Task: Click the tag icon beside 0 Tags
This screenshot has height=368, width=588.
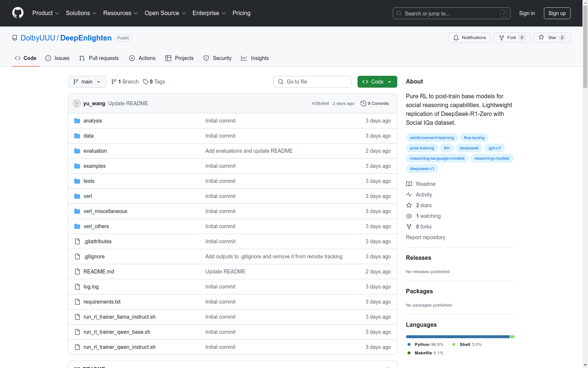Action: tap(146, 82)
